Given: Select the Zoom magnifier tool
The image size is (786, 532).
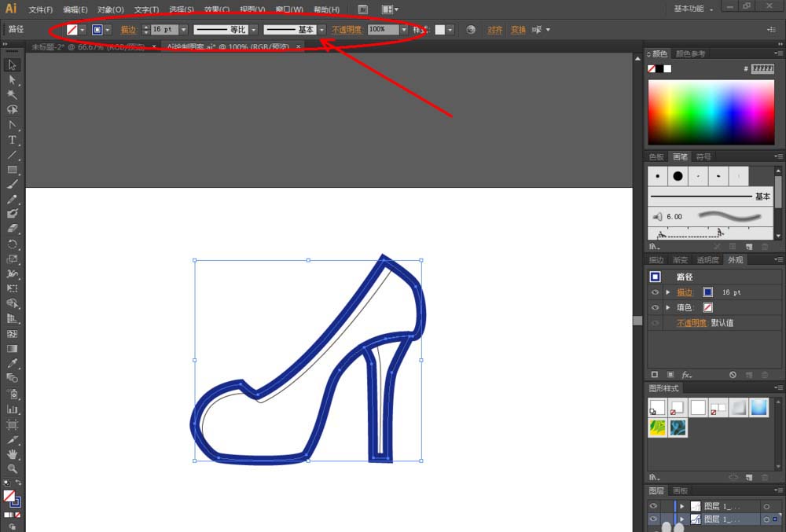Looking at the screenshot, I should click(12, 469).
